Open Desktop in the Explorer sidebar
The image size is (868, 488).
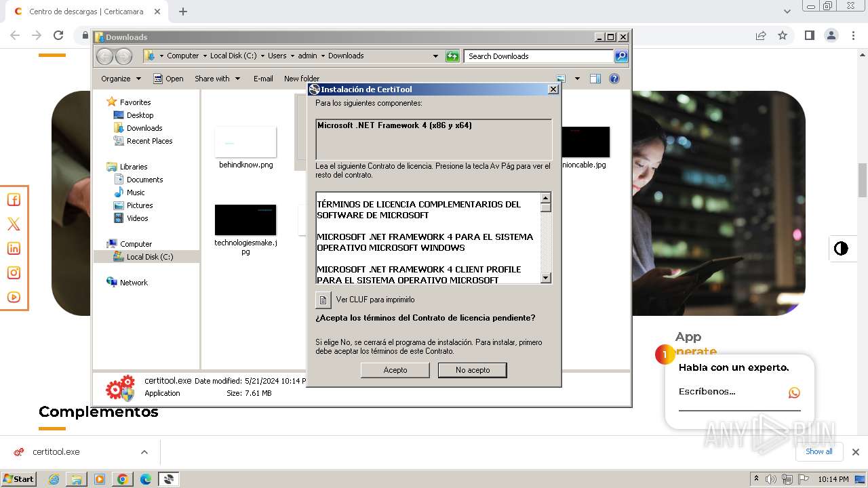[140, 115]
